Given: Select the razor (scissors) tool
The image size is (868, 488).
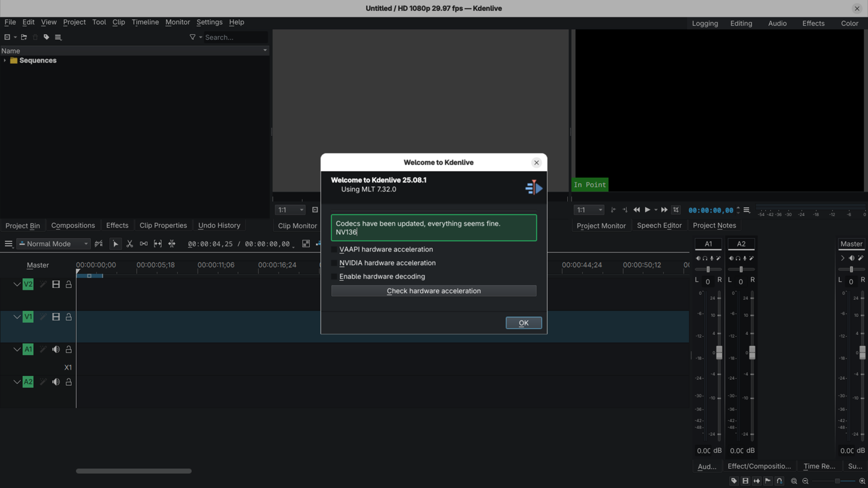Looking at the screenshot, I should coord(130,244).
